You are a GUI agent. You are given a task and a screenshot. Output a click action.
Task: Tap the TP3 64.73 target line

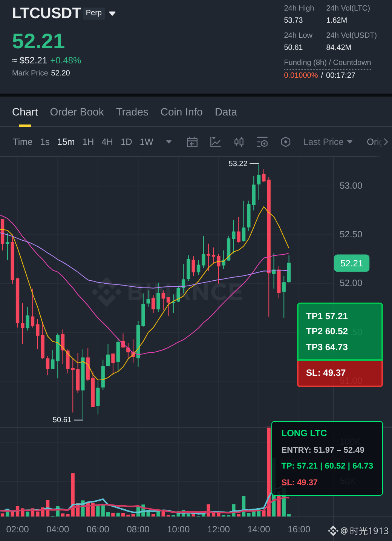(327, 347)
